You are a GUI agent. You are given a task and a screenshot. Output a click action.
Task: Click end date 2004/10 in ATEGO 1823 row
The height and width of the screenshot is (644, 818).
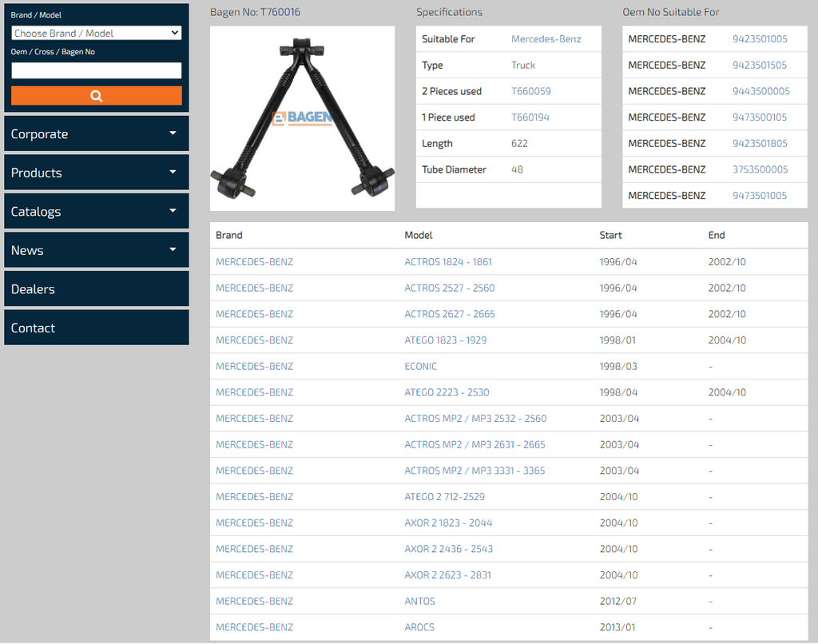coord(727,340)
